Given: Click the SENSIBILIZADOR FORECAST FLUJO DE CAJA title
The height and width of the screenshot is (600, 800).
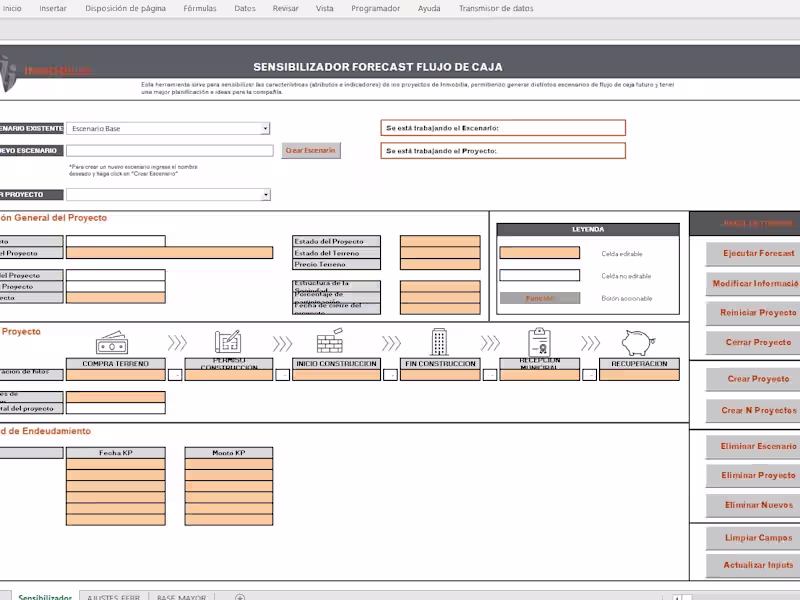Looking at the screenshot, I should (x=378, y=67).
